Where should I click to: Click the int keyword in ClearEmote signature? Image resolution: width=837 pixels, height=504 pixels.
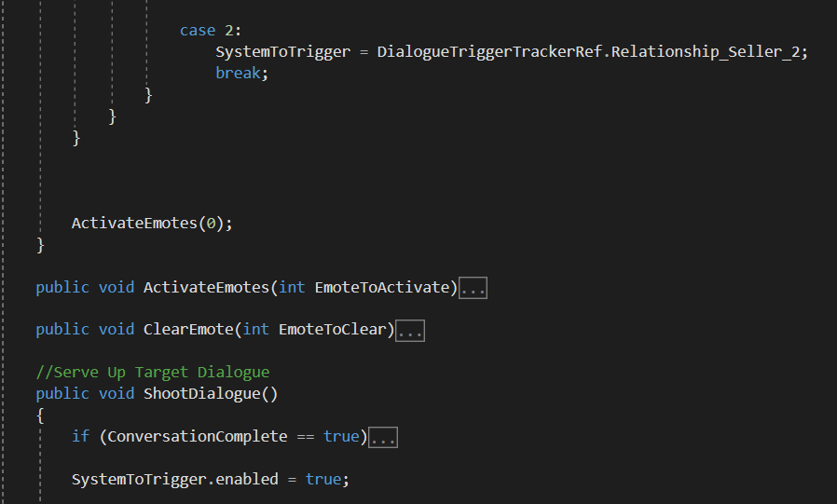click(x=255, y=330)
